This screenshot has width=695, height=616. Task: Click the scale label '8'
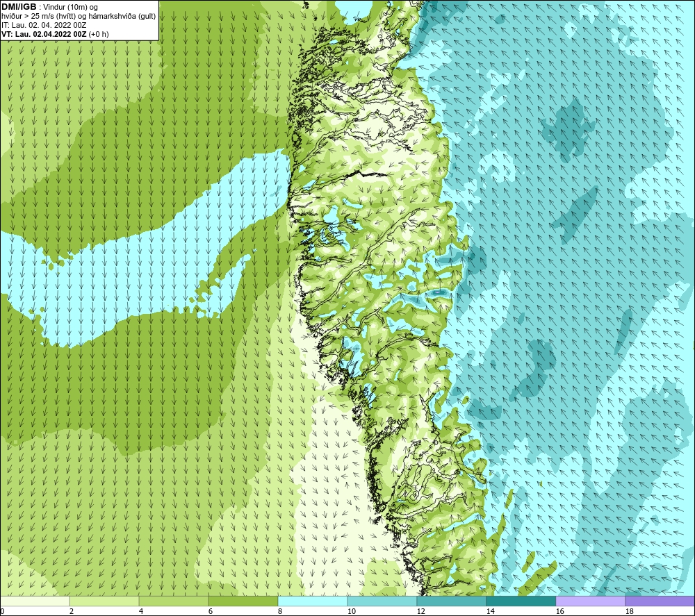(280, 612)
